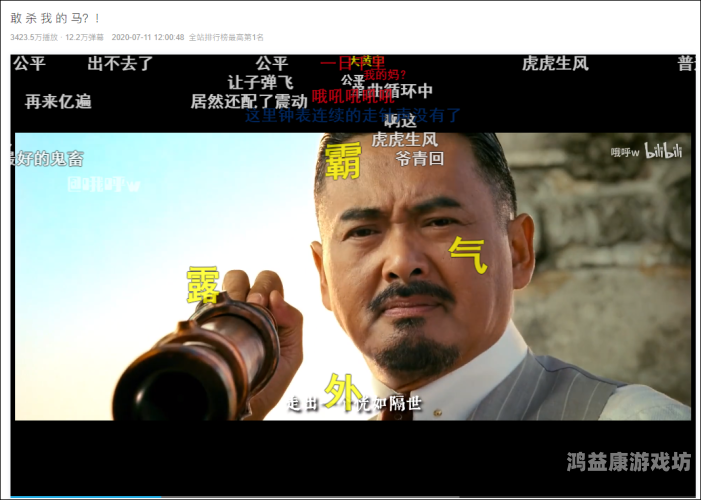The height and width of the screenshot is (500, 701).
Task: Click the 出不去了 danmaku comment
Action: [120, 64]
